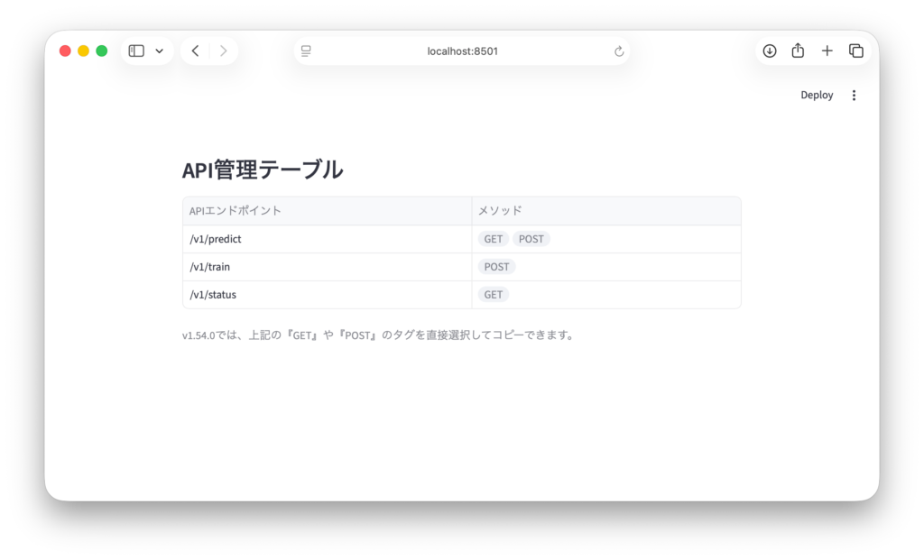Click the GET tag in /v1/status row
Screen dimensions: 924x560
click(x=494, y=295)
